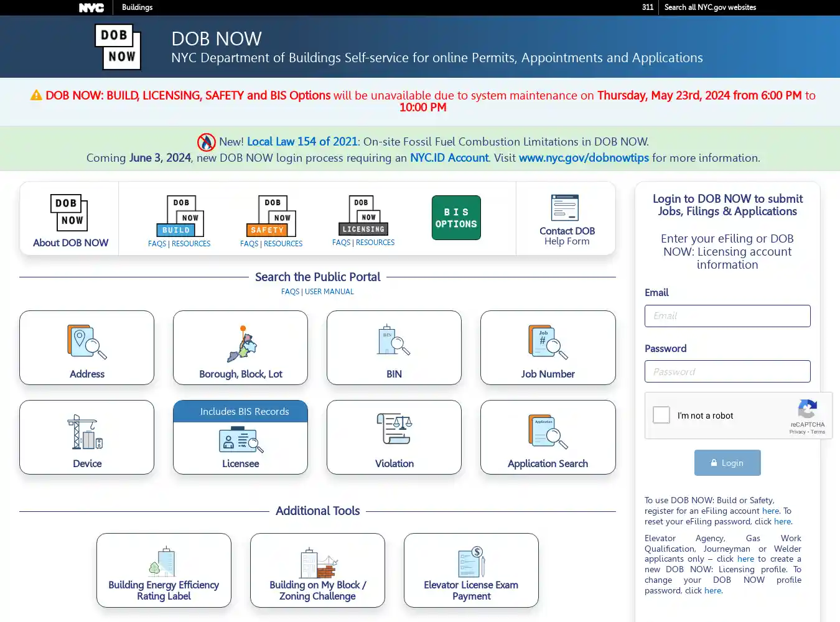Click the green BIS Options button
840x622 pixels.
pyautogui.click(x=456, y=218)
